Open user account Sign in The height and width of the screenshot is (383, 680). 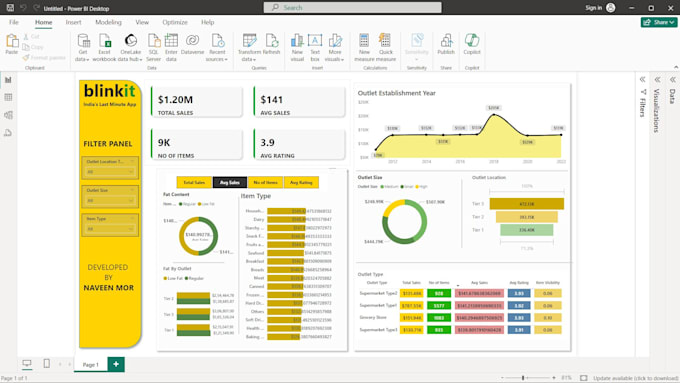[600, 8]
